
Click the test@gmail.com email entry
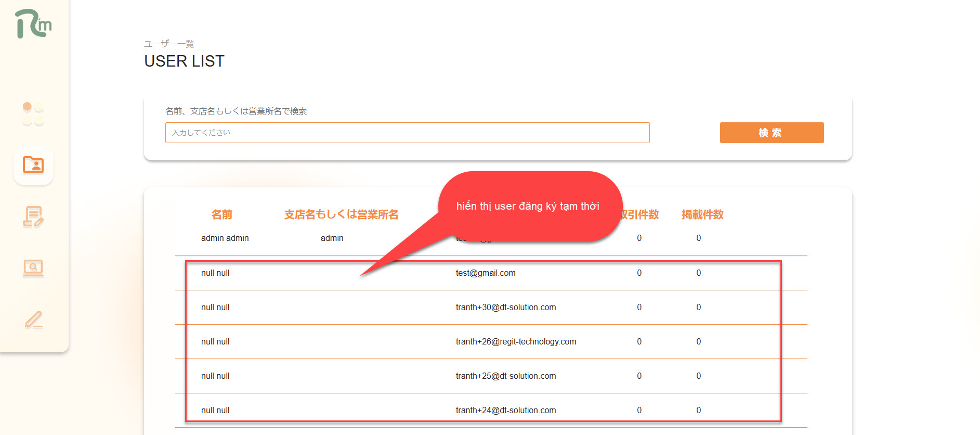(486, 273)
